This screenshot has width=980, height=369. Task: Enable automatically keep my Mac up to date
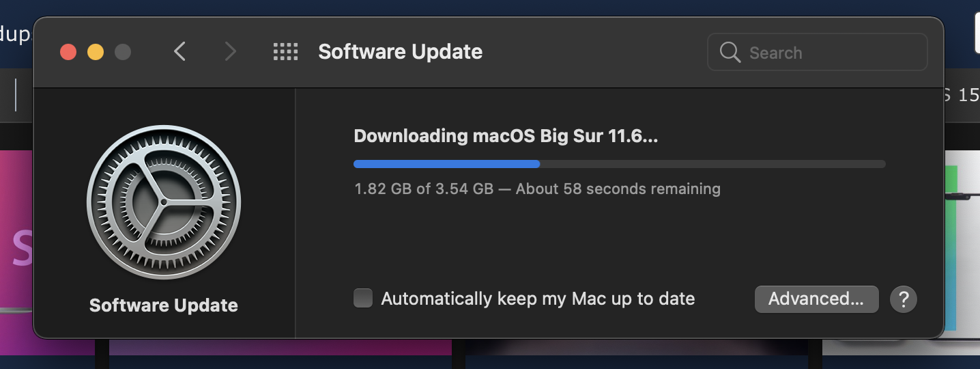click(363, 299)
